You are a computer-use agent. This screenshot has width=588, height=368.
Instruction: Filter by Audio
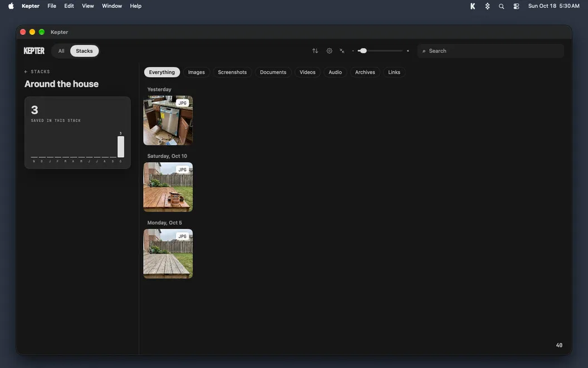click(x=335, y=72)
